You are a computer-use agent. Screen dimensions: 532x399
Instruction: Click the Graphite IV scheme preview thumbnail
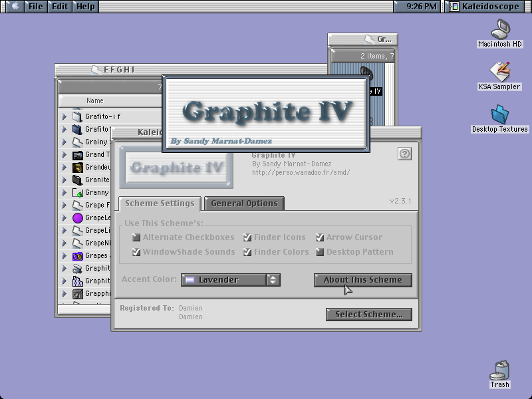pyautogui.click(x=176, y=168)
